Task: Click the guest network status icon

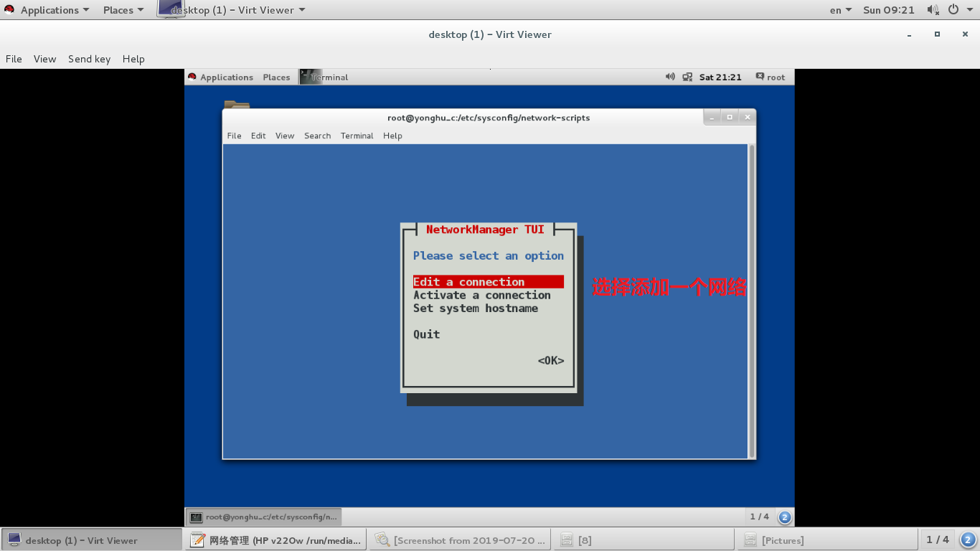Action: (x=687, y=77)
